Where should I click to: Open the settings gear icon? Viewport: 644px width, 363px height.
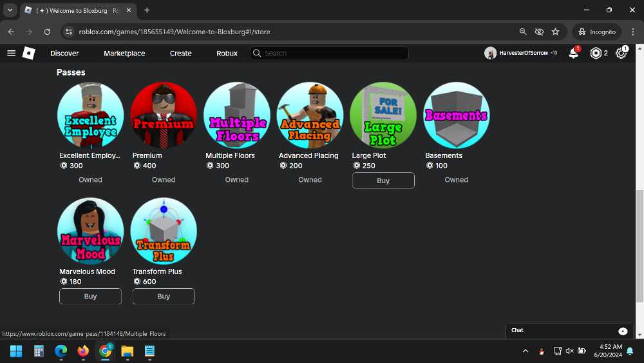[621, 53]
